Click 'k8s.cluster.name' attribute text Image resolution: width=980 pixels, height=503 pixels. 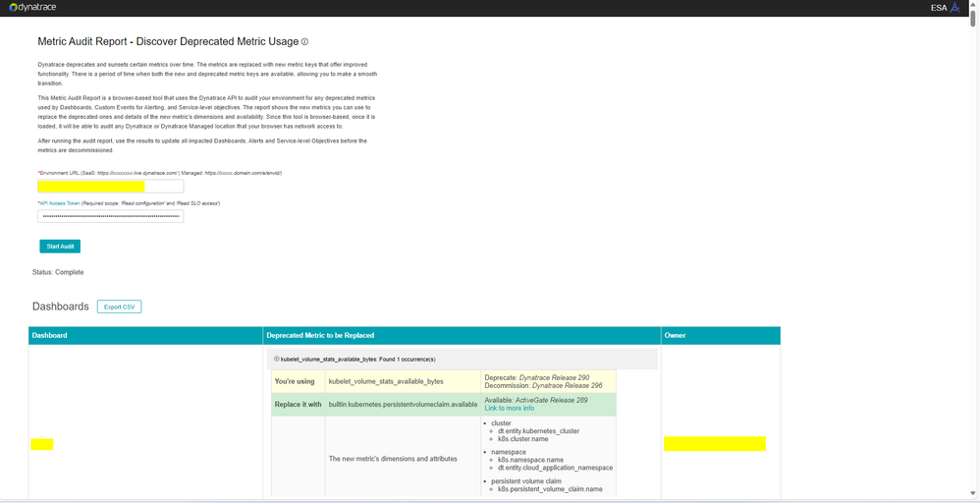click(x=522, y=438)
